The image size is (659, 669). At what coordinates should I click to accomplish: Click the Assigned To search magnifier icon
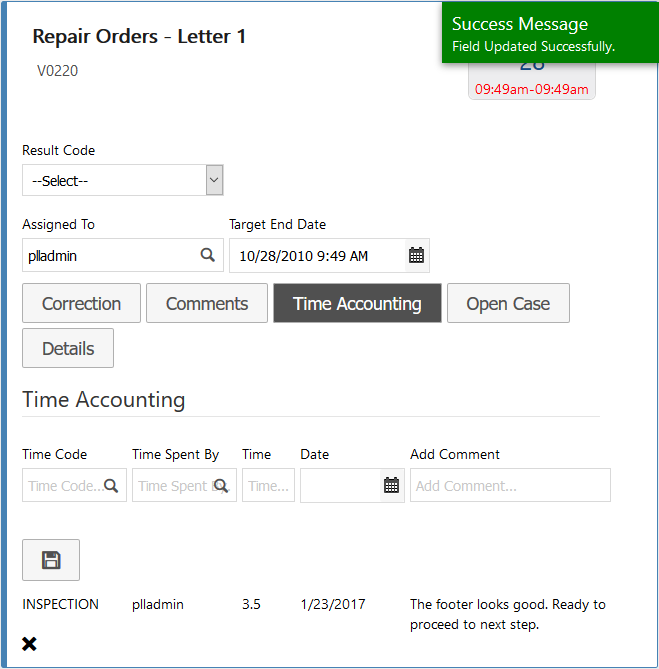point(208,255)
